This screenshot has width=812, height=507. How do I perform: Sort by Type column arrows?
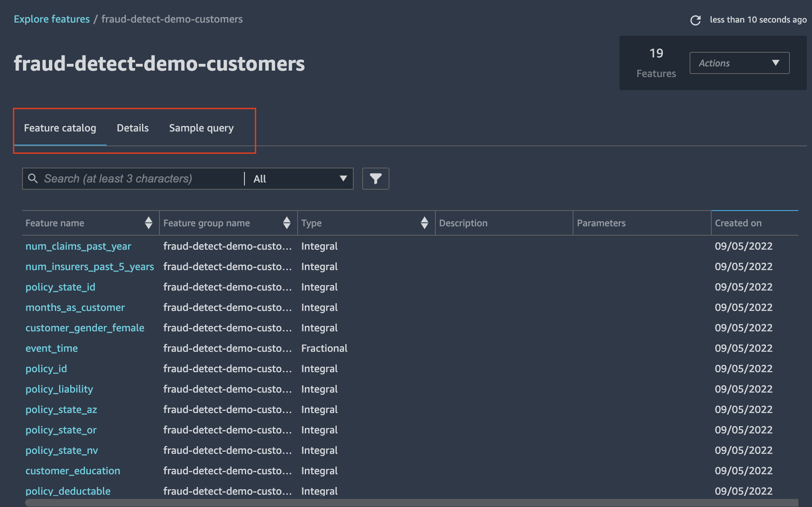[x=424, y=222]
